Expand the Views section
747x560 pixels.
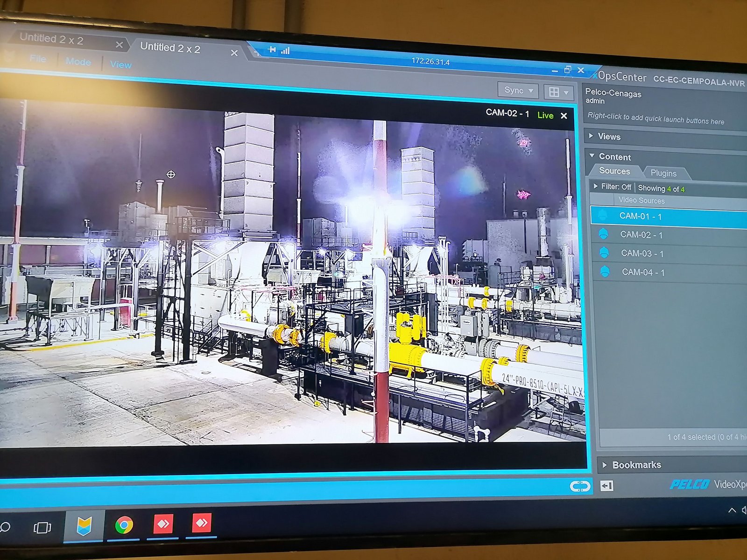[609, 137]
